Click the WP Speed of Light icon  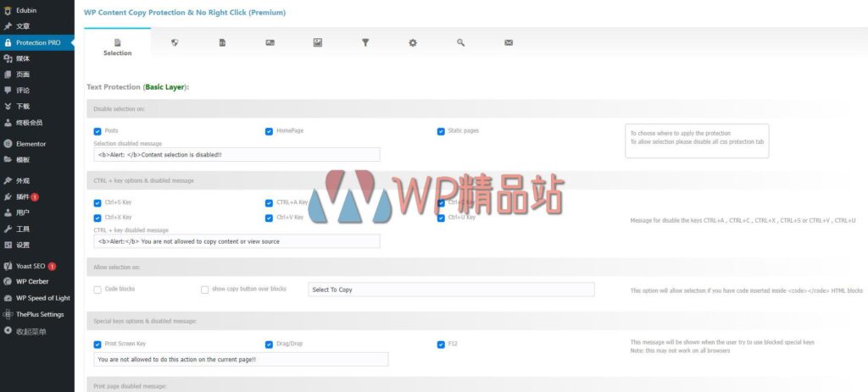tap(7, 298)
